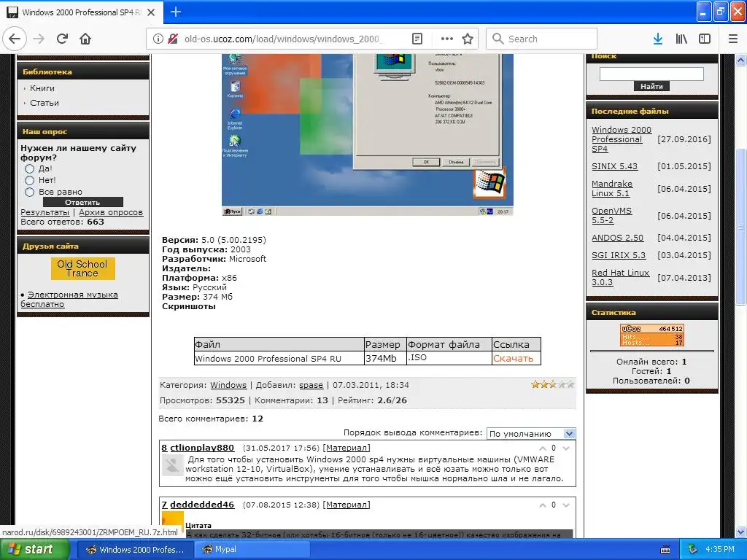Click the insecure connection padlock icon
The width and height of the screenshot is (747, 560).
coord(173,39)
